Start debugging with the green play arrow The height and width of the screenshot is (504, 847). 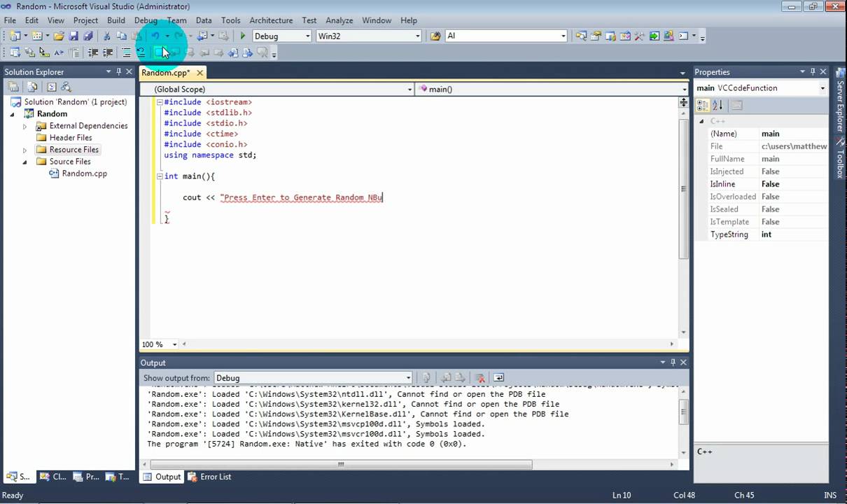click(x=242, y=36)
